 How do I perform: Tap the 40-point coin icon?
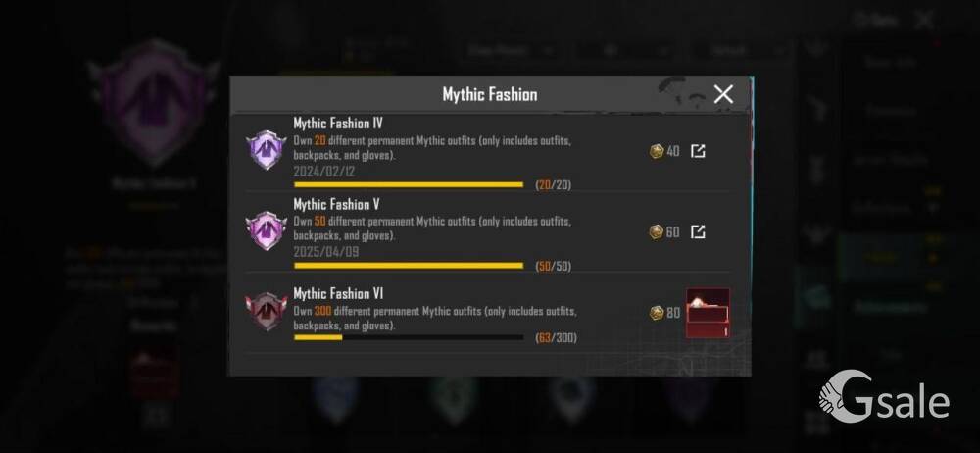click(x=657, y=151)
